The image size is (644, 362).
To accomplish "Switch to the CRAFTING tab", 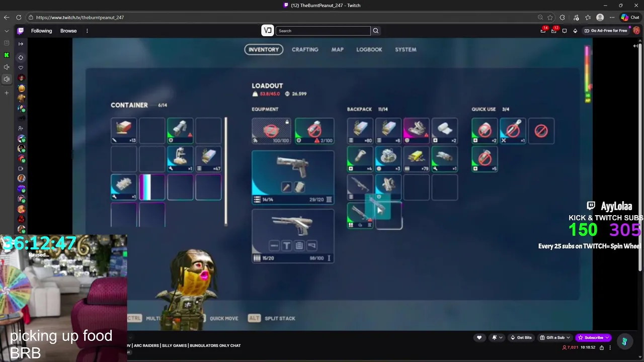I will 305,49.
